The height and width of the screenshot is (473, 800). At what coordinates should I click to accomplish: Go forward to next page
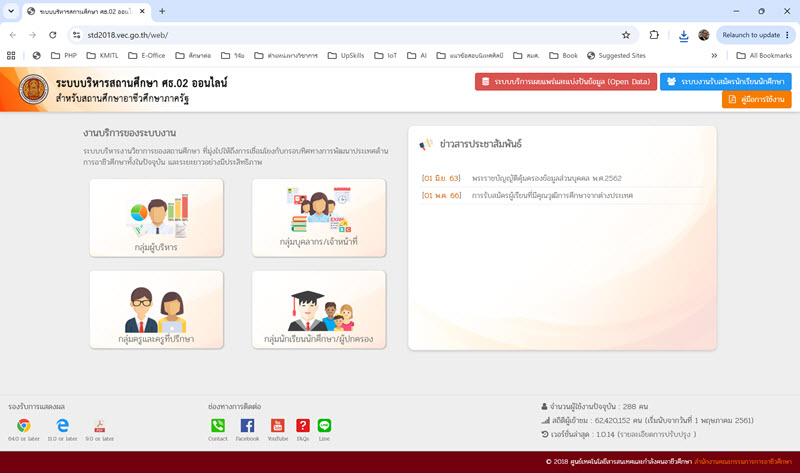pos(33,35)
